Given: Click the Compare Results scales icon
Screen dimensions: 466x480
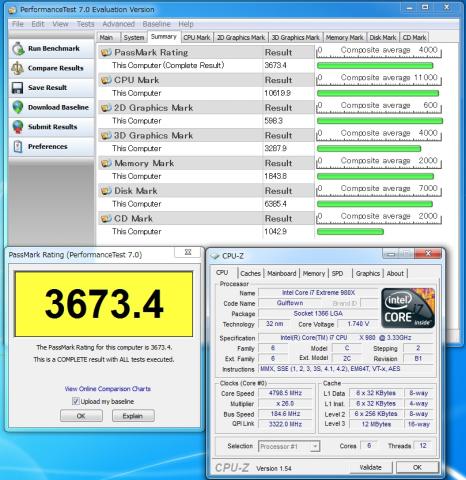Looking at the screenshot, I should pyautogui.click(x=17, y=68).
